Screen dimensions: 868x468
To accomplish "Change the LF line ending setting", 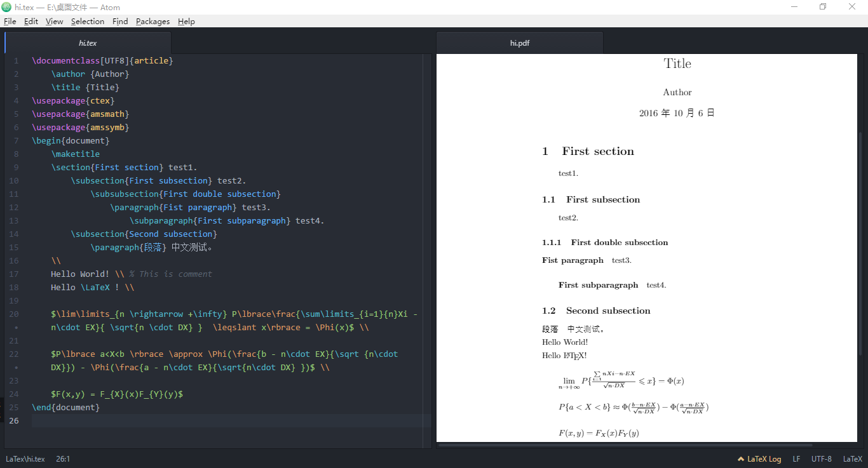I will pyautogui.click(x=796, y=459).
